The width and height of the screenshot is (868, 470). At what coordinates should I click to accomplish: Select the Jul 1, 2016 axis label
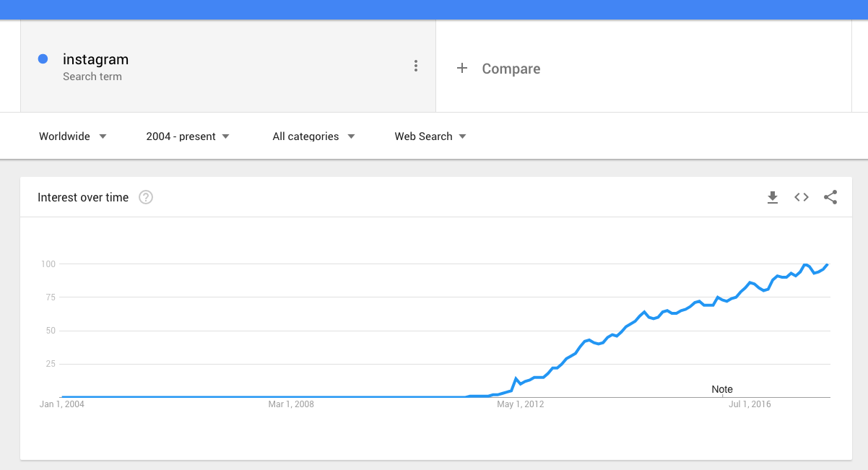pyautogui.click(x=750, y=404)
